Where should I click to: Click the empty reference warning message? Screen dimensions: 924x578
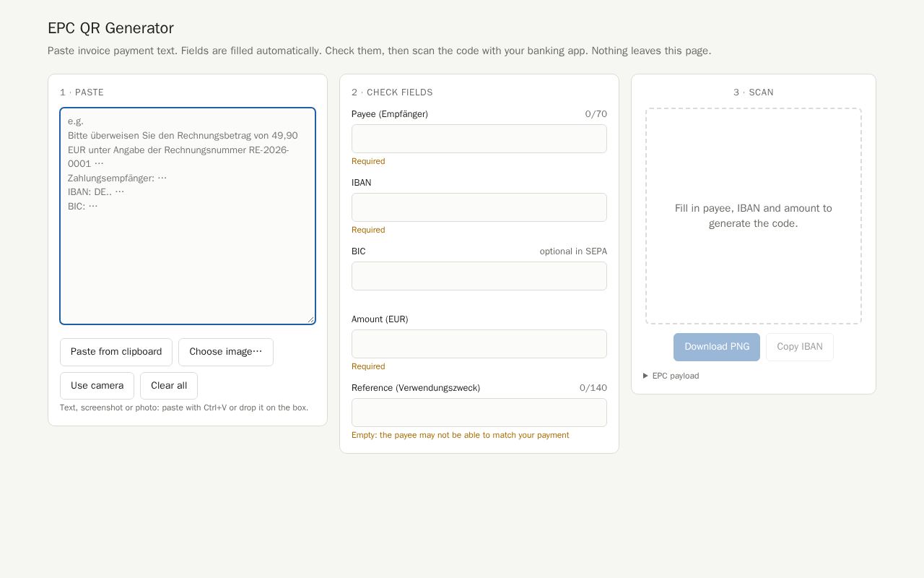click(x=461, y=435)
